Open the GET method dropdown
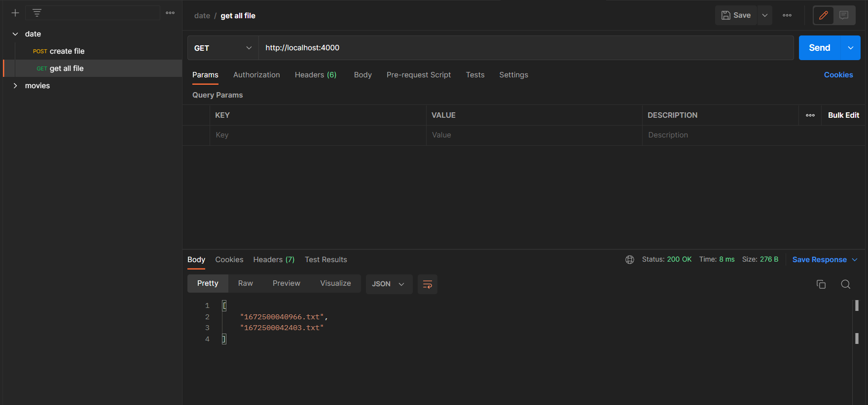Image resolution: width=868 pixels, height=405 pixels. click(223, 48)
